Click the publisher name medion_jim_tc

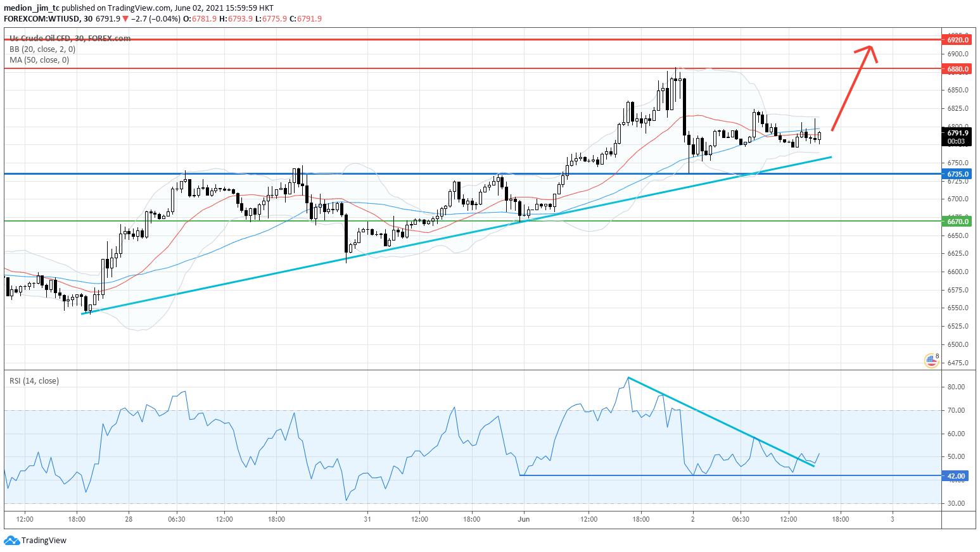(x=32, y=8)
